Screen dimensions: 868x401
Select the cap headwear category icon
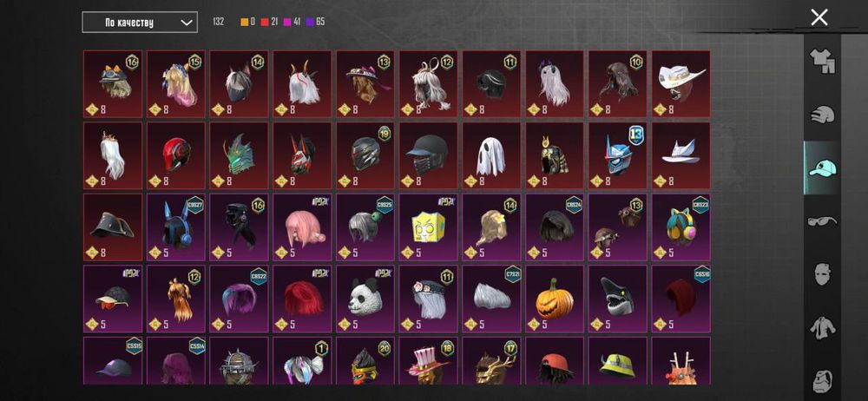(822, 168)
